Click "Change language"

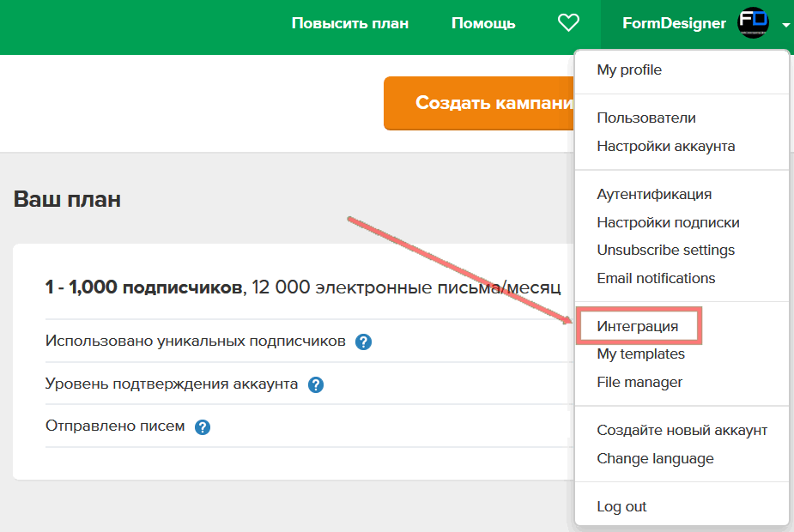coord(655,458)
